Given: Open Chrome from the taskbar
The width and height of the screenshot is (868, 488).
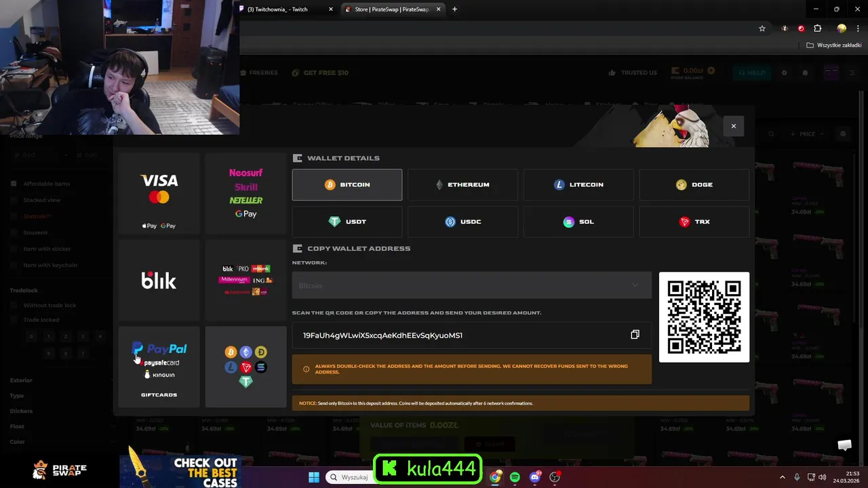Looking at the screenshot, I should 496,477.
